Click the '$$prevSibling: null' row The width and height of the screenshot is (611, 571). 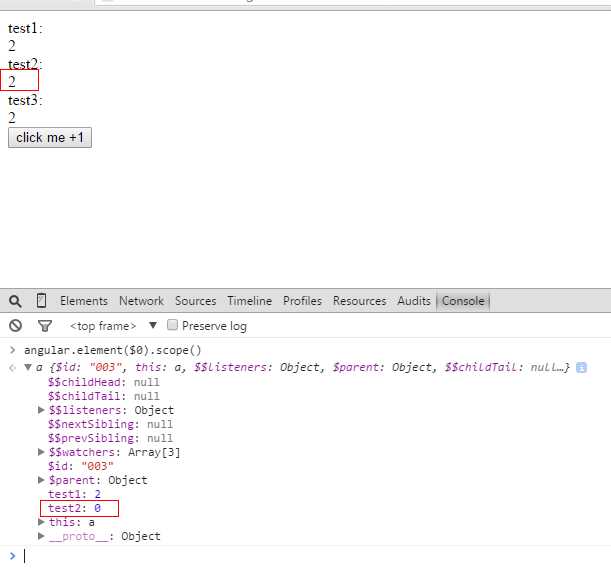coord(110,438)
